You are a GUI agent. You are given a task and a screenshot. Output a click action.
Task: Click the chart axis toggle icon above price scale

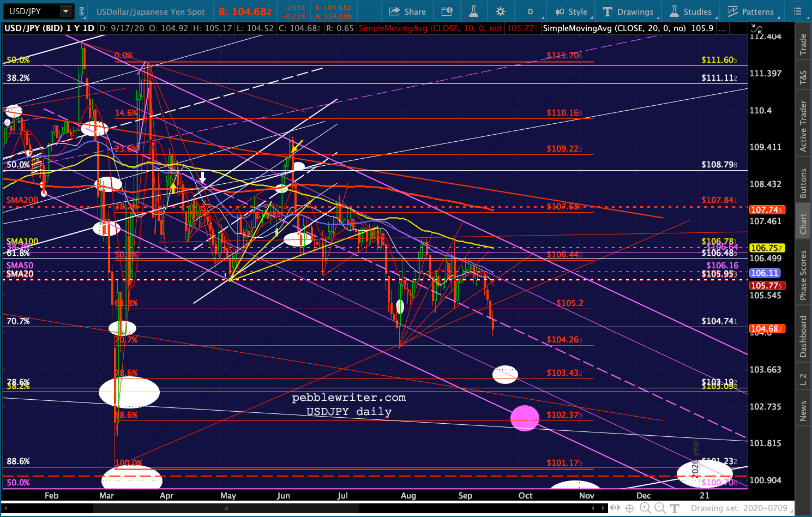[x=756, y=28]
